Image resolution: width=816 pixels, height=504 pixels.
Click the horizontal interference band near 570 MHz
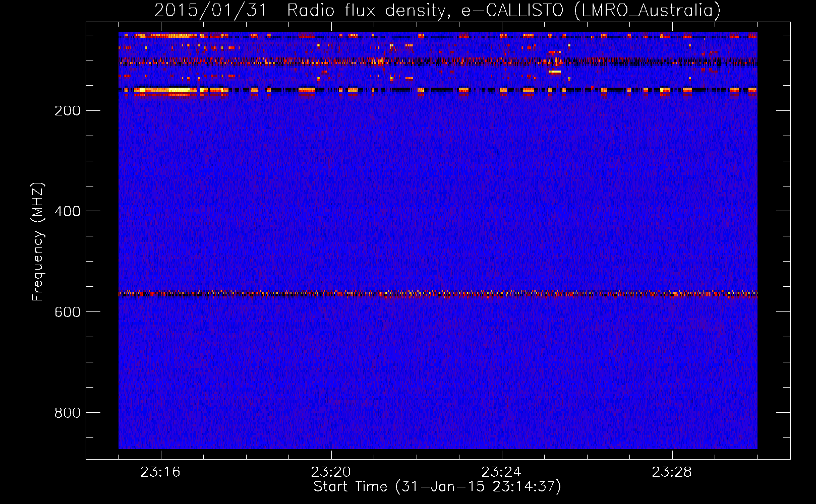438,293
